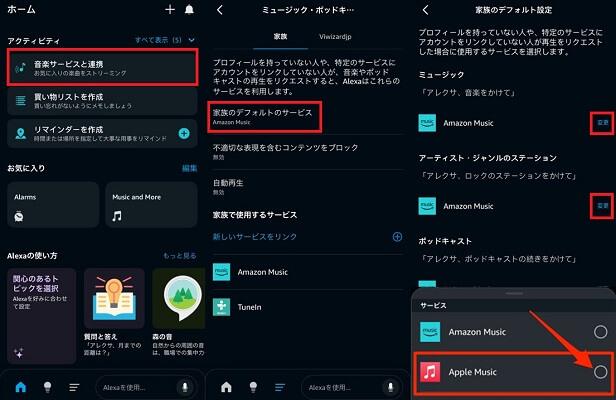Change アーティスト・ジャンルのステーション default service
Screen dimensions: 616x400
tap(602, 206)
